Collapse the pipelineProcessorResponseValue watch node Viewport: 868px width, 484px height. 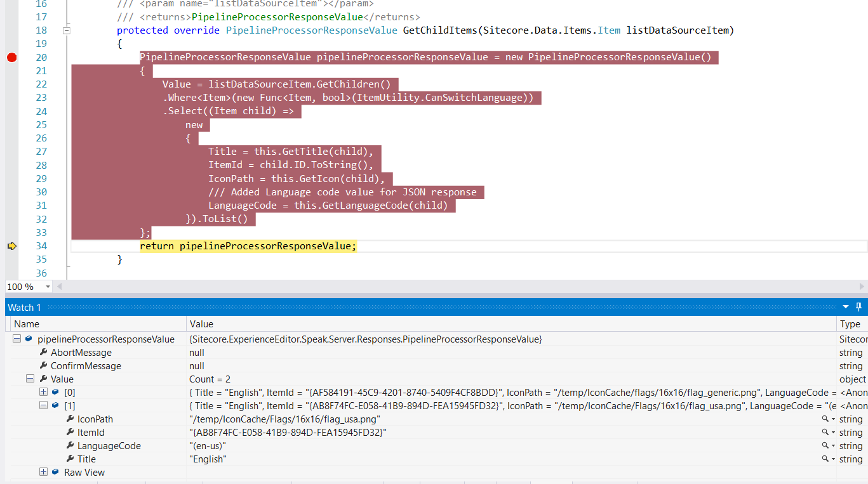coord(17,339)
